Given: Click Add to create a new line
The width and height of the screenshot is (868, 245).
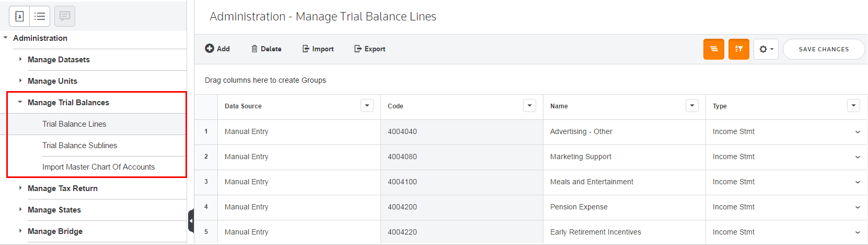Looking at the screenshot, I should click(217, 49).
